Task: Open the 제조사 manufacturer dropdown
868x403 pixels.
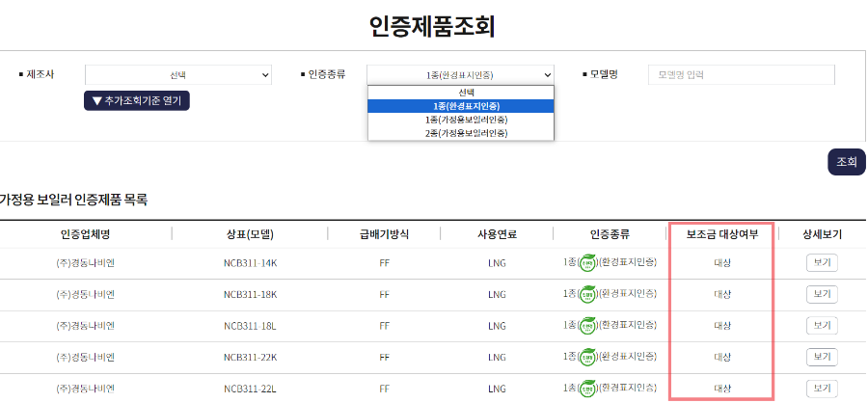Action: click(x=178, y=75)
